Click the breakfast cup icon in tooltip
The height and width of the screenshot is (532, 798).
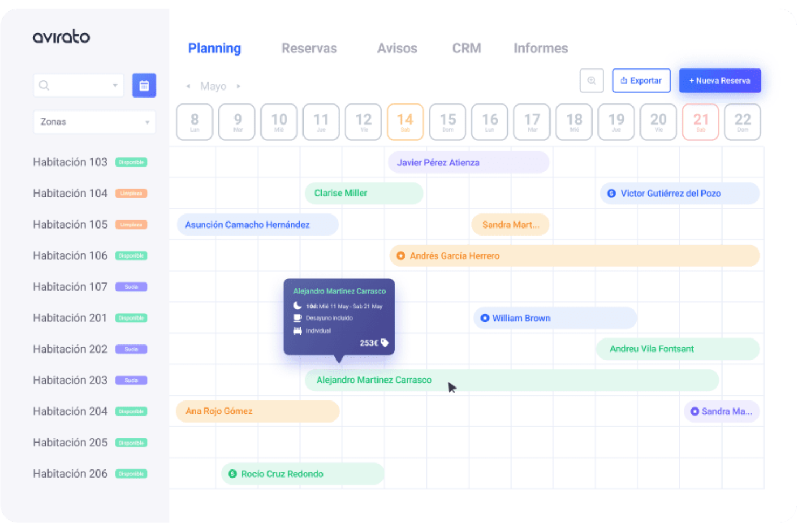click(x=297, y=318)
